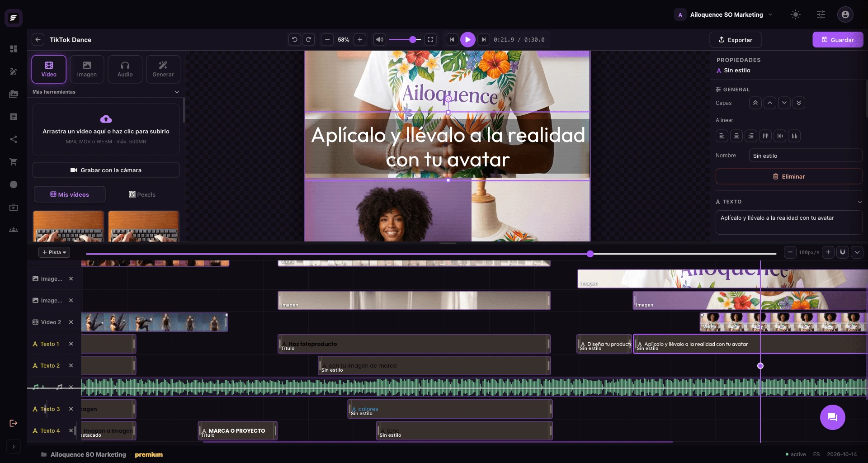This screenshot has height=463, width=868.
Task: Click the logout icon in sidebar
Action: click(14, 423)
